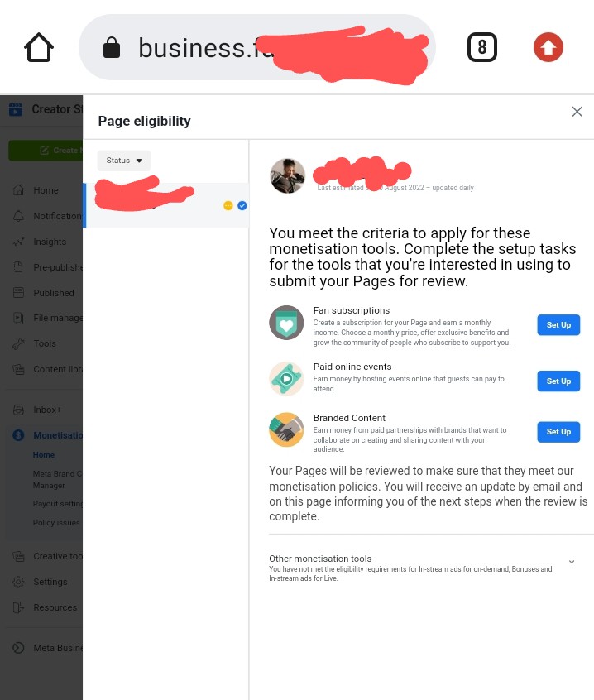Click the Paid online events ticket icon
This screenshot has width=594, height=700.
pyautogui.click(x=286, y=379)
